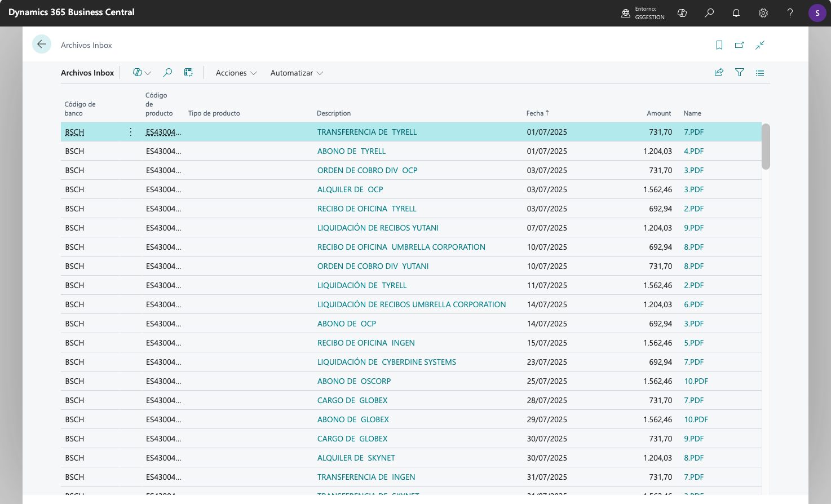Screen dimensions: 831x504
Task: Collapse the page header with the arrows icon
Action: tap(760, 45)
